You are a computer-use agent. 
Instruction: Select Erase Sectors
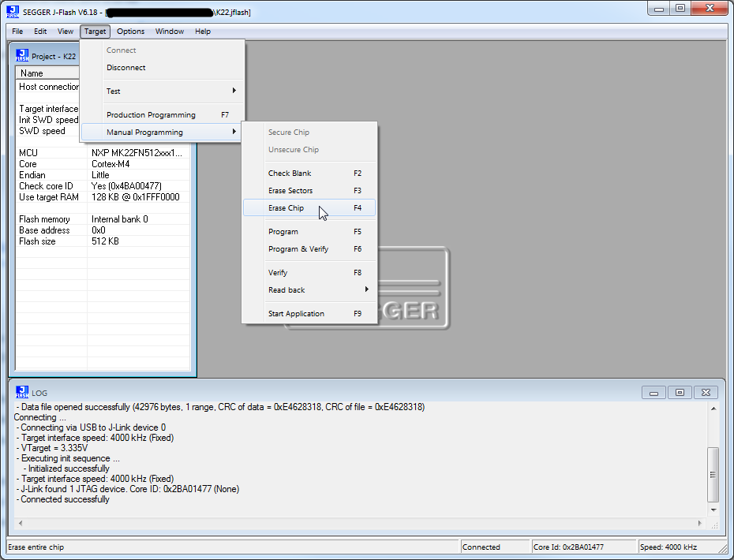click(309, 190)
